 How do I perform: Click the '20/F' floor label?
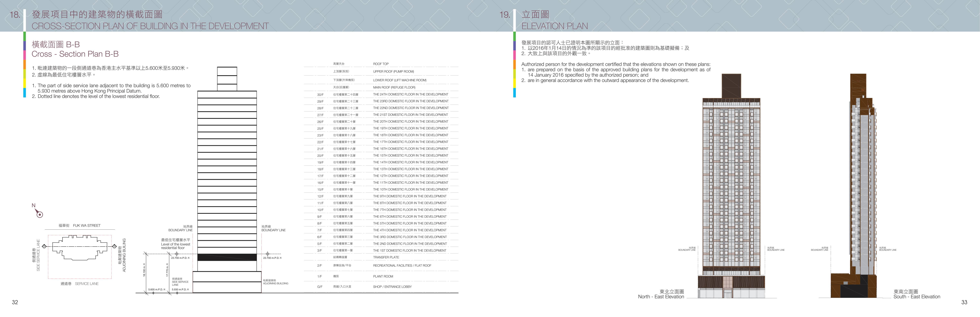tap(320, 156)
